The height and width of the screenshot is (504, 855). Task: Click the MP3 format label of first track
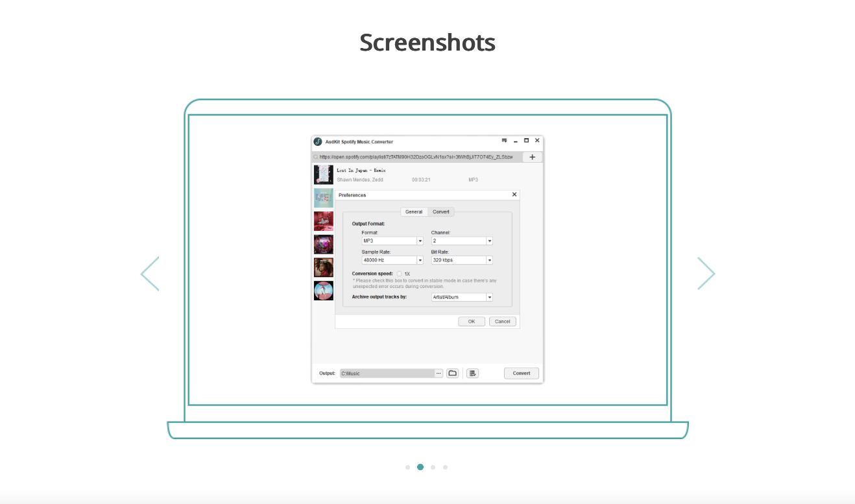click(473, 180)
